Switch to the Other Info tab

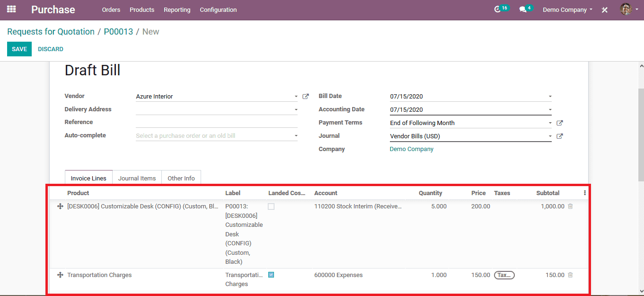tap(181, 178)
